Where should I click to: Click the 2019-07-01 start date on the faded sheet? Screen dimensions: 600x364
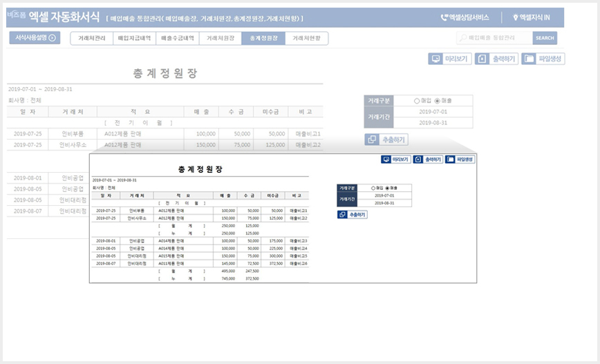click(x=433, y=112)
